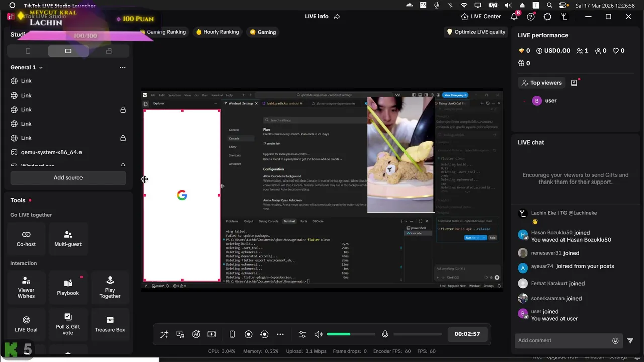Click the LIVE info title
644x362 pixels.
316,16
